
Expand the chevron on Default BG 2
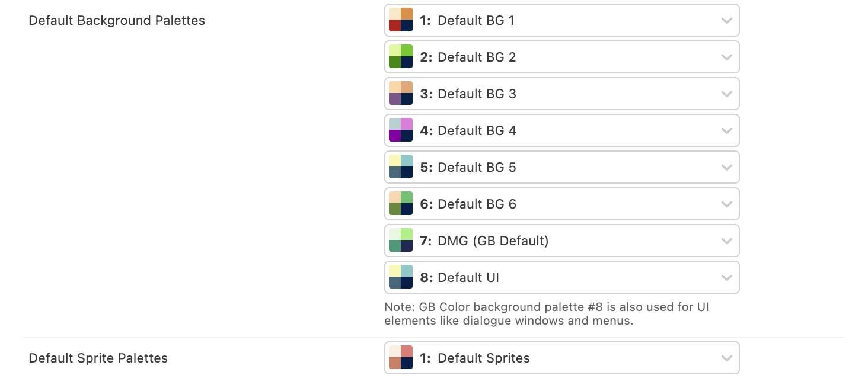click(x=726, y=57)
